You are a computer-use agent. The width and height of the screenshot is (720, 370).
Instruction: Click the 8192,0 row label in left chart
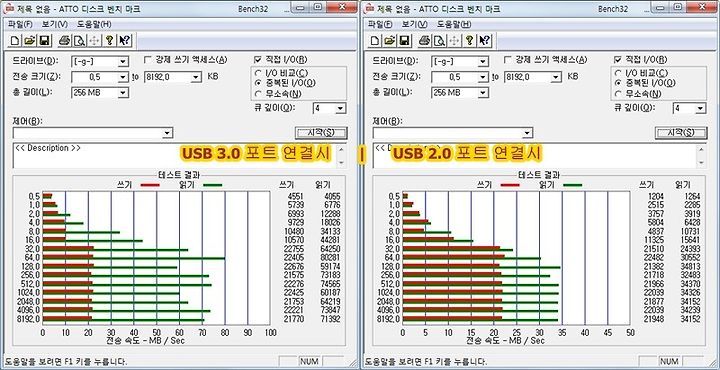click(x=29, y=319)
